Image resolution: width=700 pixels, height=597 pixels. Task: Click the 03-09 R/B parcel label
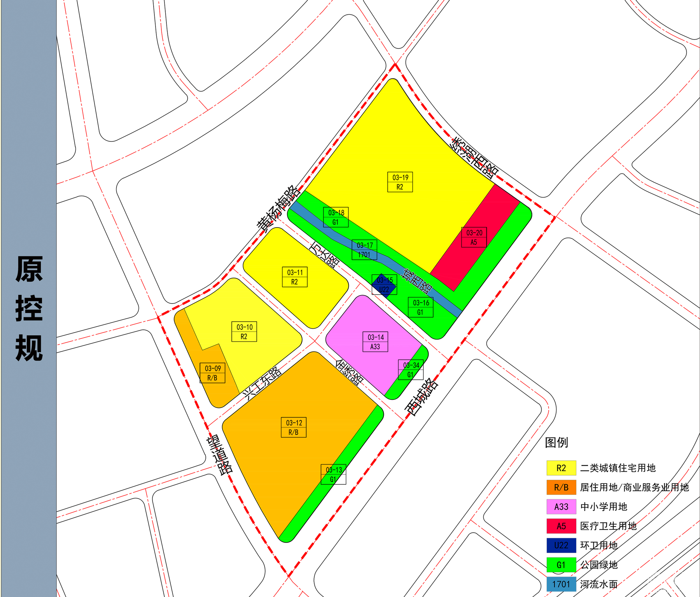pyautogui.click(x=212, y=373)
